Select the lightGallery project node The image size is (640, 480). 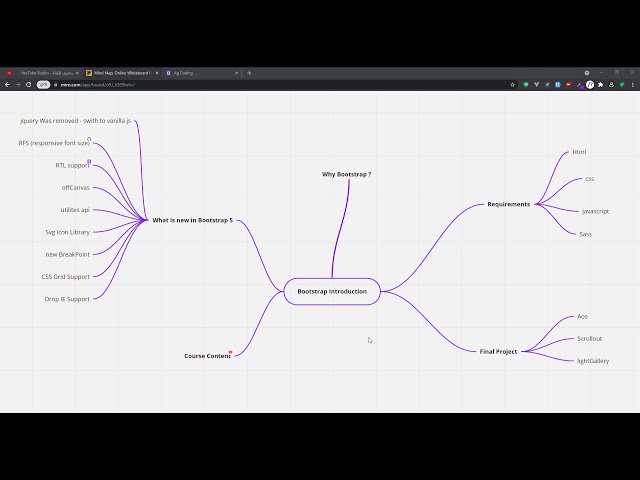point(593,361)
